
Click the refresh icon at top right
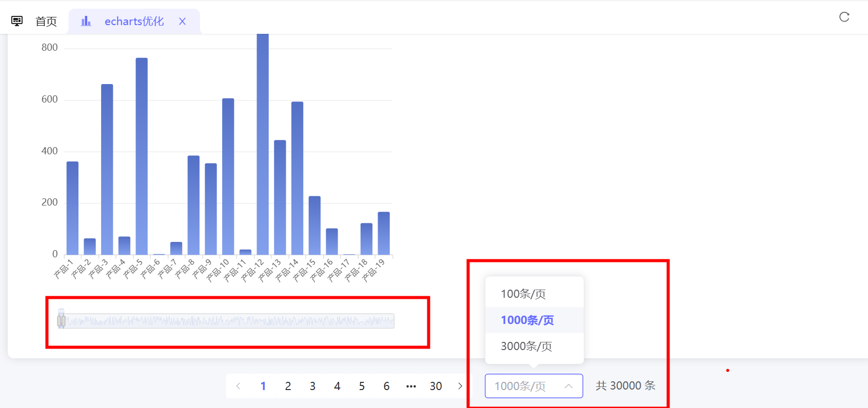click(x=844, y=17)
